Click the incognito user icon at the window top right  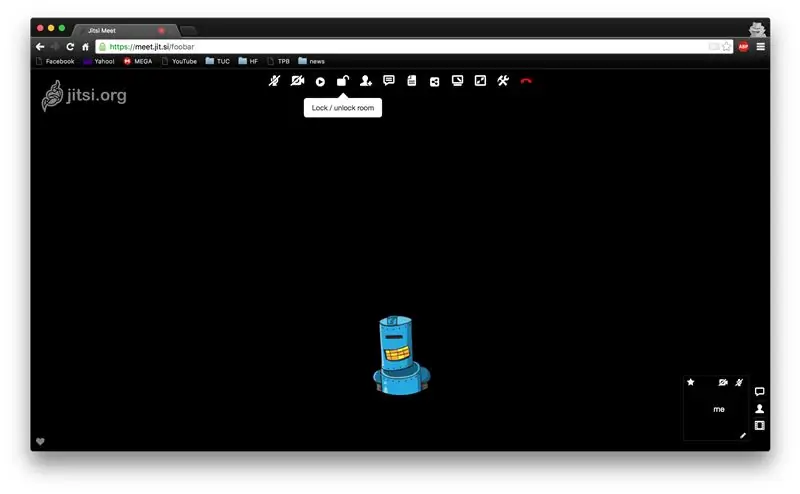coord(757,29)
